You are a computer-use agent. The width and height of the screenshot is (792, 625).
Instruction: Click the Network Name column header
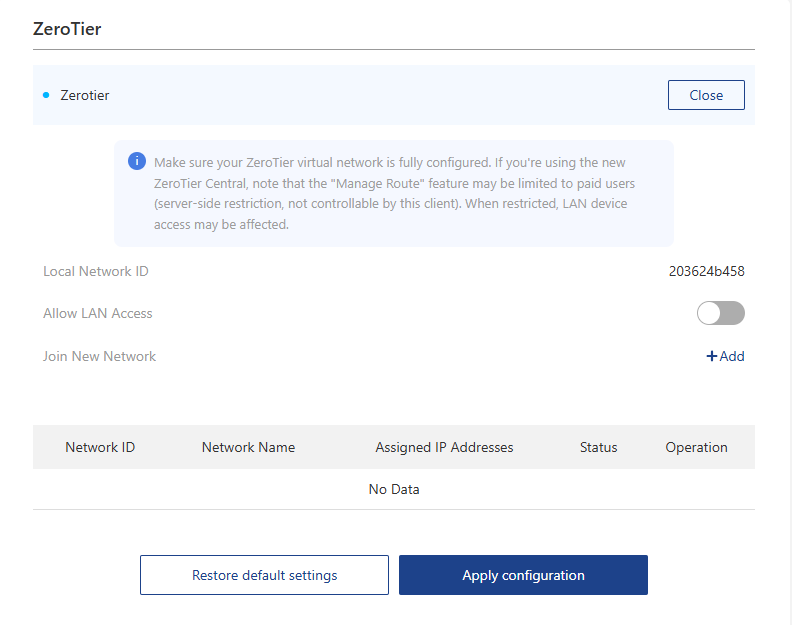point(248,447)
